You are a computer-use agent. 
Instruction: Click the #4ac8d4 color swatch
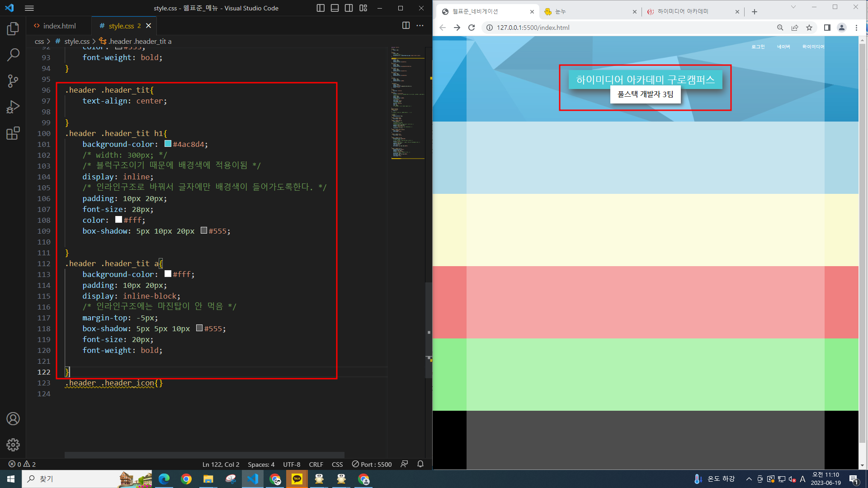pos(168,144)
